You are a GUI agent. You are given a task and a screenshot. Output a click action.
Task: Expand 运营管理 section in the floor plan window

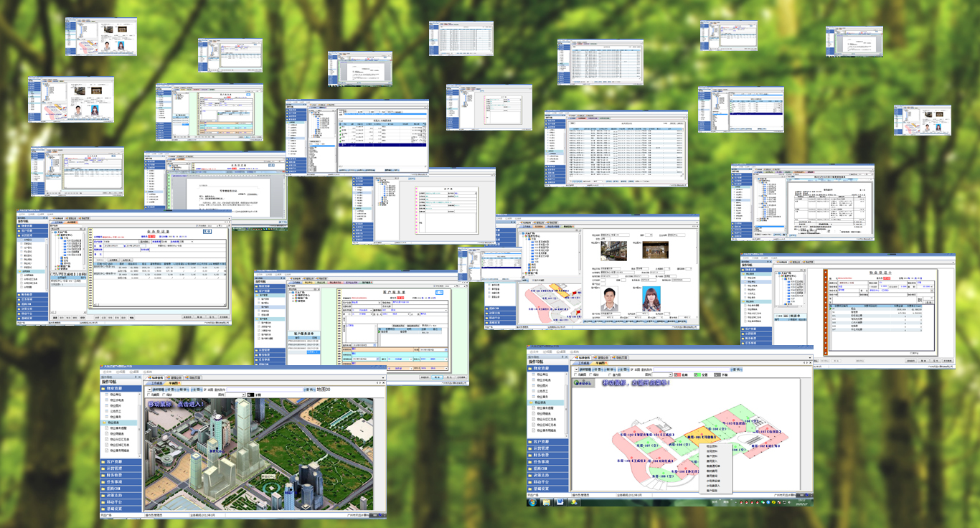tap(548, 448)
